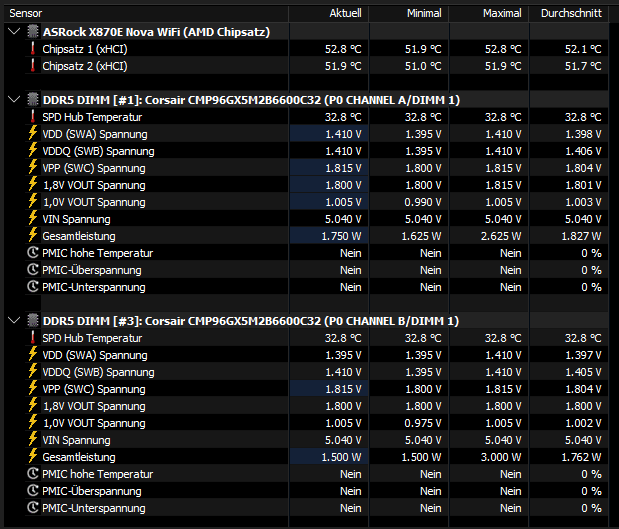Select the Chipsatz 1 (xHCI) row label
This screenshot has width=619, height=529.
pyautogui.click(x=85, y=49)
